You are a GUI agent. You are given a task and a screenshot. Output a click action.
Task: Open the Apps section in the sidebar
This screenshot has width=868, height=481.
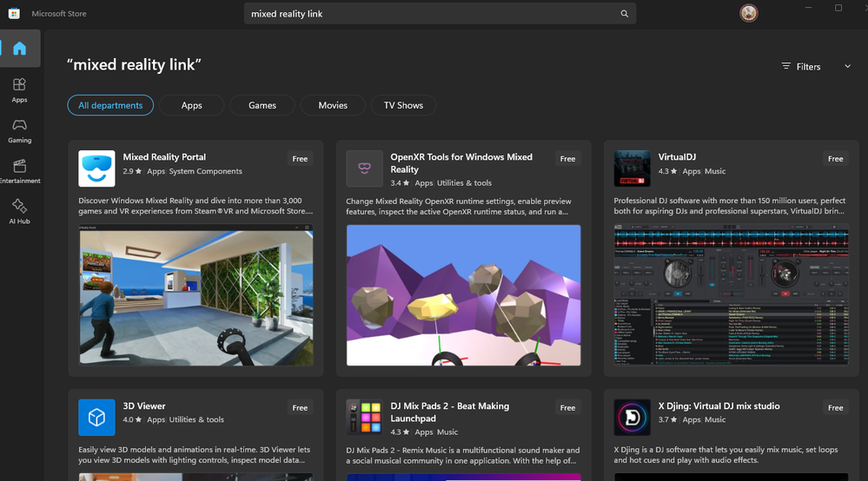[x=19, y=90]
